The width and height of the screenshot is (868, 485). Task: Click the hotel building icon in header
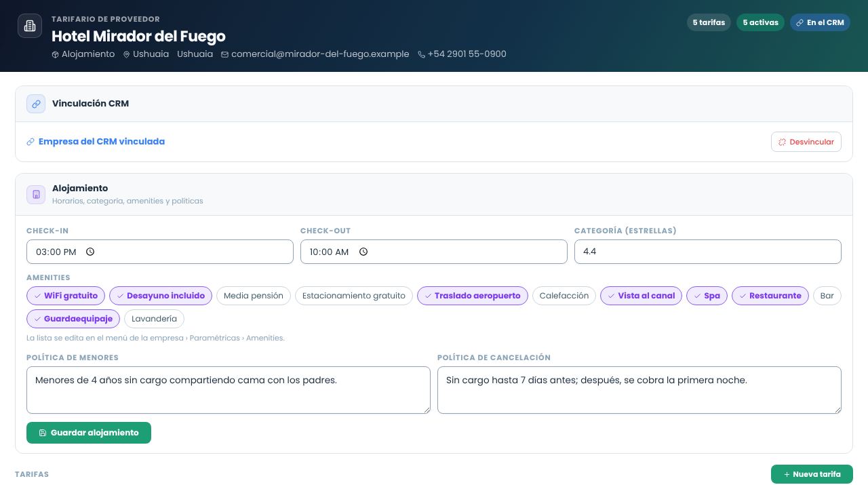(x=30, y=26)
